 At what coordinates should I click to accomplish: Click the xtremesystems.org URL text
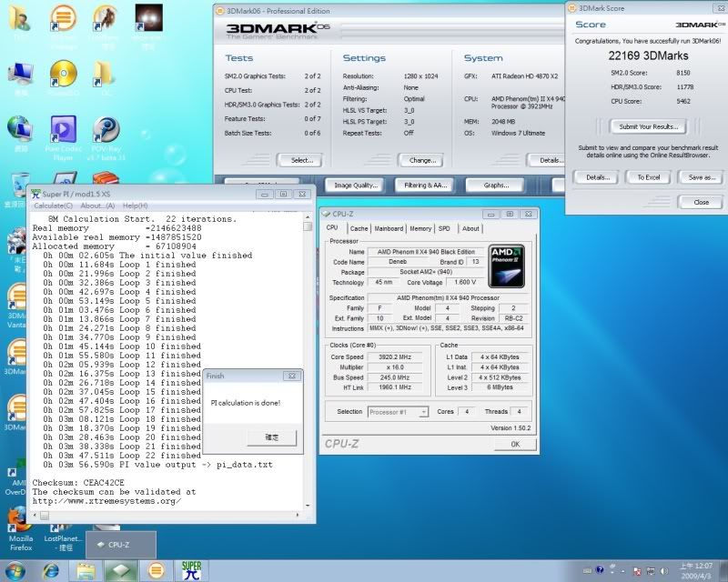[x=106, y=501]
